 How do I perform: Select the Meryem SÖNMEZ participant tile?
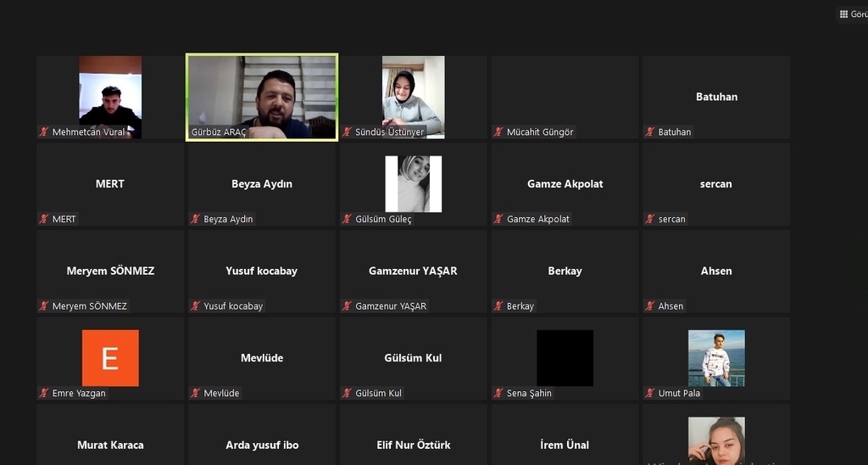(x=110, y=271)
